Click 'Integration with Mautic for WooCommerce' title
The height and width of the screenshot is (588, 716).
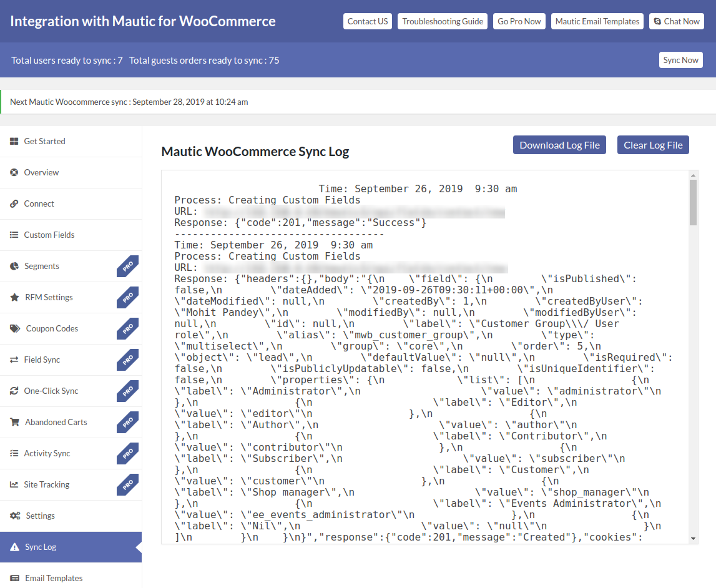tap(143, 21)
